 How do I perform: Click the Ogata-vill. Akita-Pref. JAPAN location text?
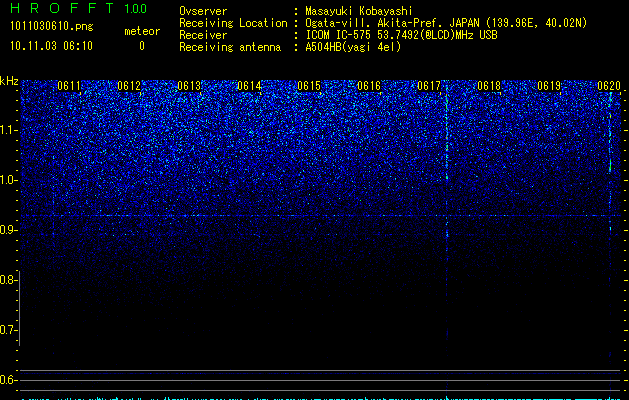[x=446, y=23]
